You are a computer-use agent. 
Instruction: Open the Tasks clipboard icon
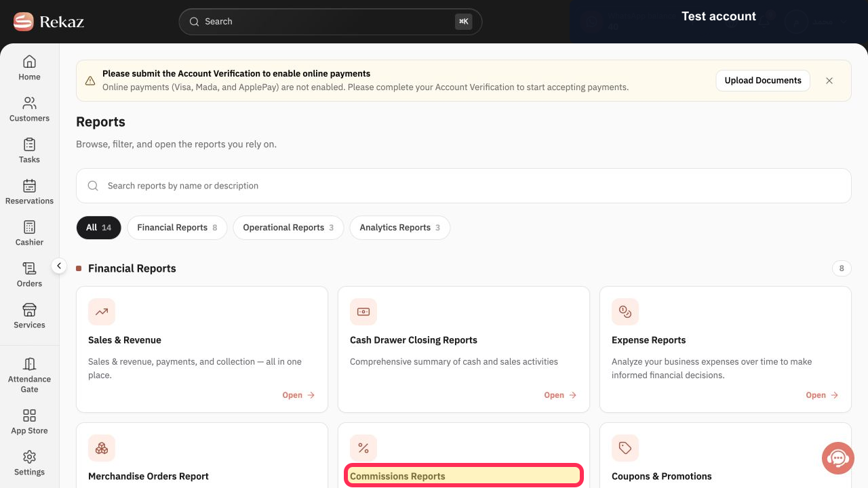[x=29, y=144]
